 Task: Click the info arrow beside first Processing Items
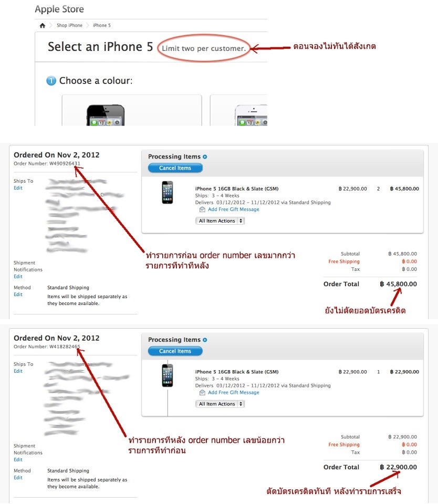205,157
